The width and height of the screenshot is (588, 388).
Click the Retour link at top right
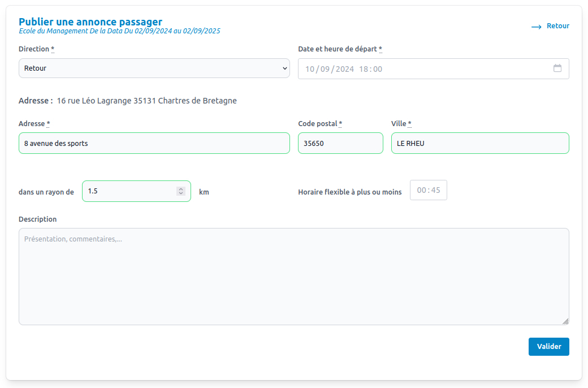tap(557, 26)
